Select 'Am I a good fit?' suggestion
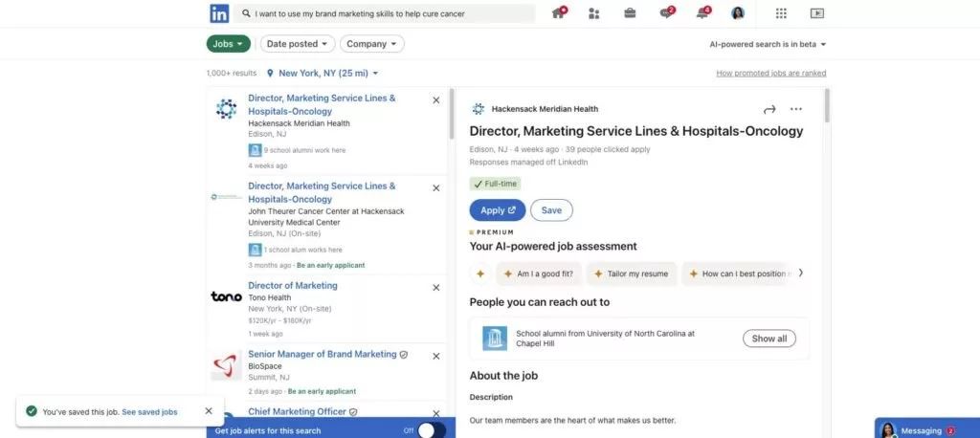Viewport: 980px width, 438px height. 539,274
